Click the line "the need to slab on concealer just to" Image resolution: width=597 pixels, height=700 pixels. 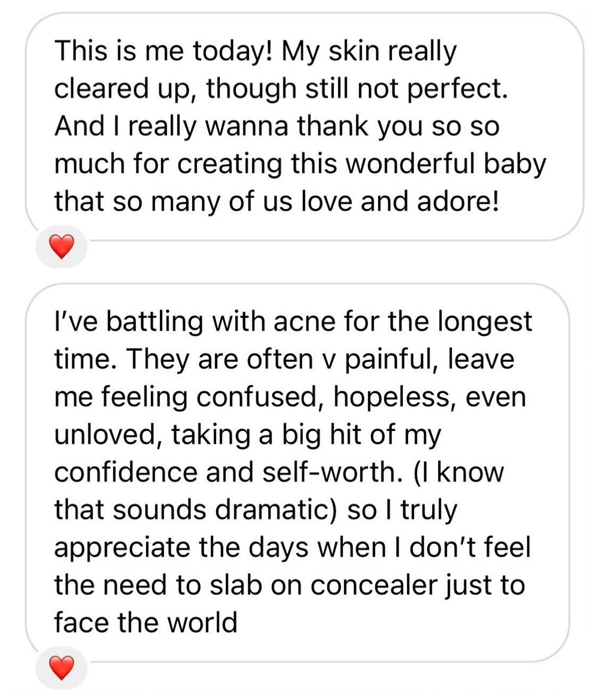click(x=289, y=585)
